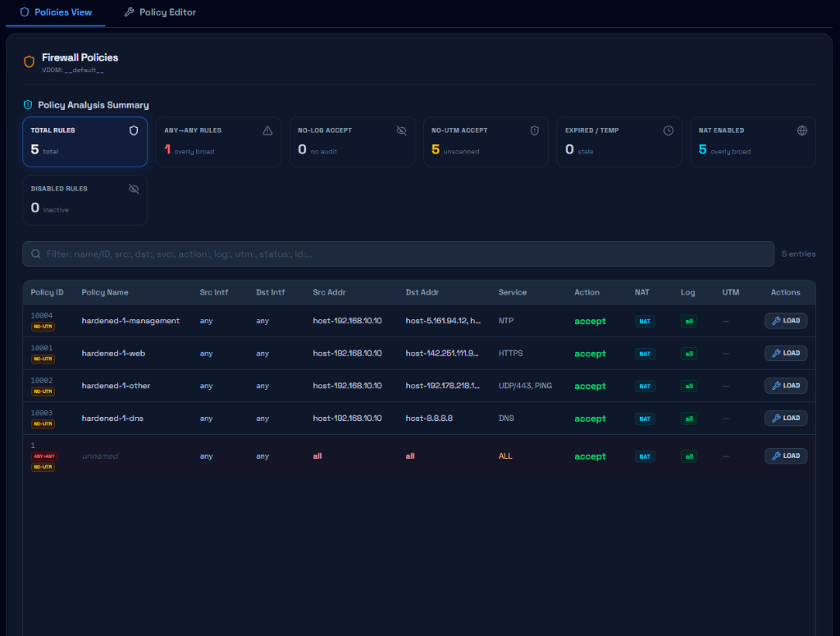840x636 pixels.
Task: Click the crossed-eye icon in No-Log Accept card
Action: [401, 130]
